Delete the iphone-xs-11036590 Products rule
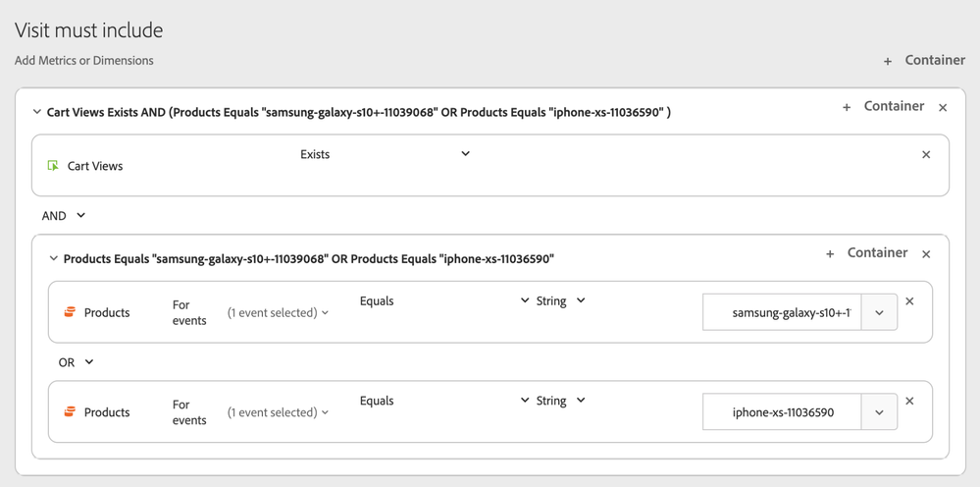 tap(909, 402)
